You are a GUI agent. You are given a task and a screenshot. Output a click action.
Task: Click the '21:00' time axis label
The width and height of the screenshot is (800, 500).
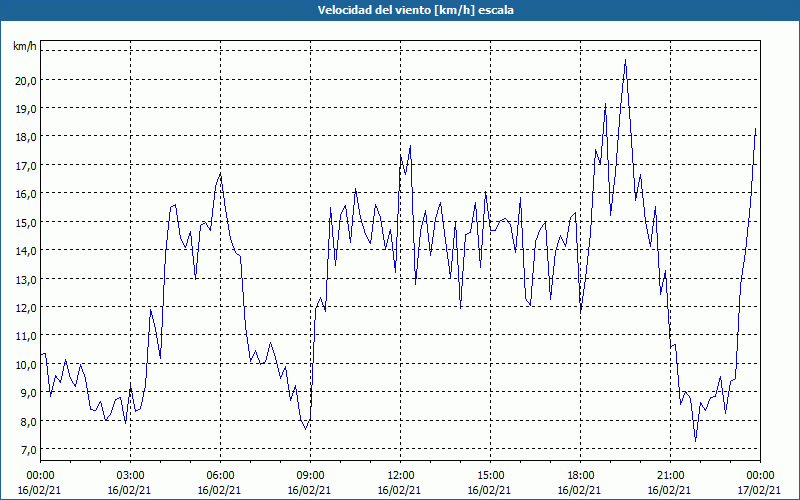pos(670,476)
